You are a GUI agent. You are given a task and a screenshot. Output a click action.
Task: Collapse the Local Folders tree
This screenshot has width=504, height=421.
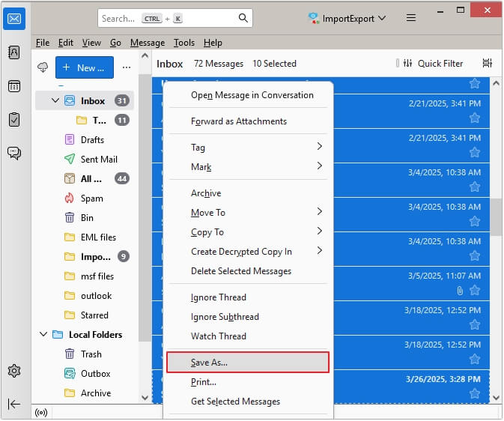pyautogui.click(x=42, y=335)
